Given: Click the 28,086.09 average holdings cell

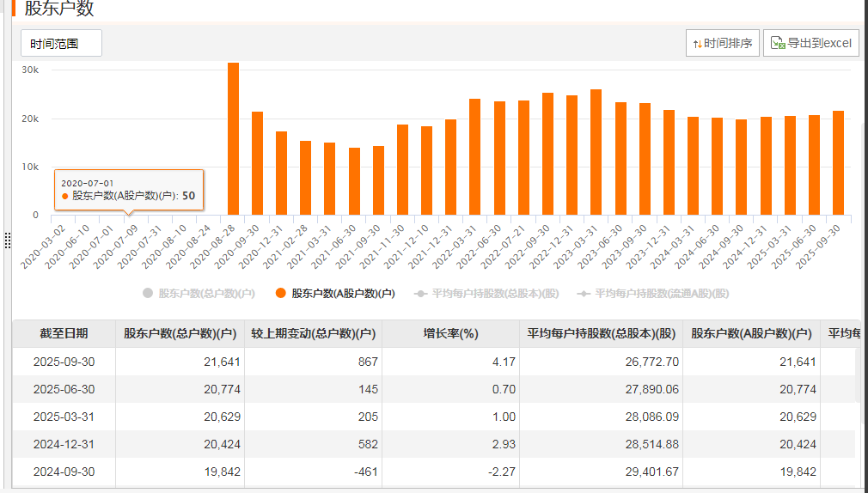Looking at the screenshot, I should click(602, 417).
